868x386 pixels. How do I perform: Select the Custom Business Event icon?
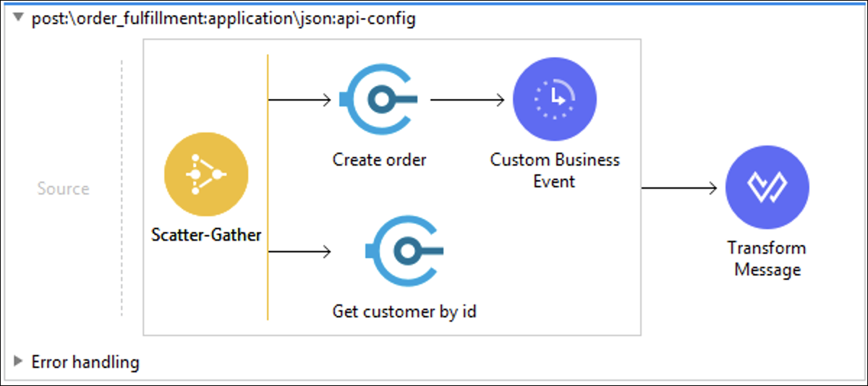pos(554,100)
